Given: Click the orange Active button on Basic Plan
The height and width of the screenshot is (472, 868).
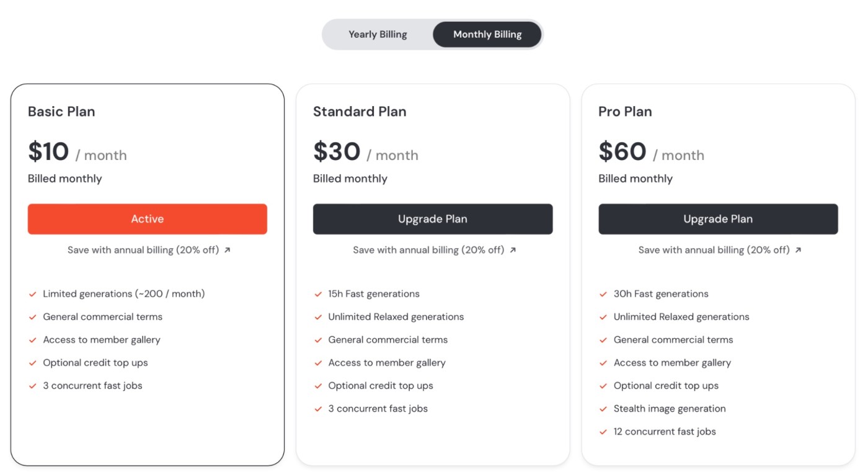Looking at the screenshot, I should pos(148,219).
